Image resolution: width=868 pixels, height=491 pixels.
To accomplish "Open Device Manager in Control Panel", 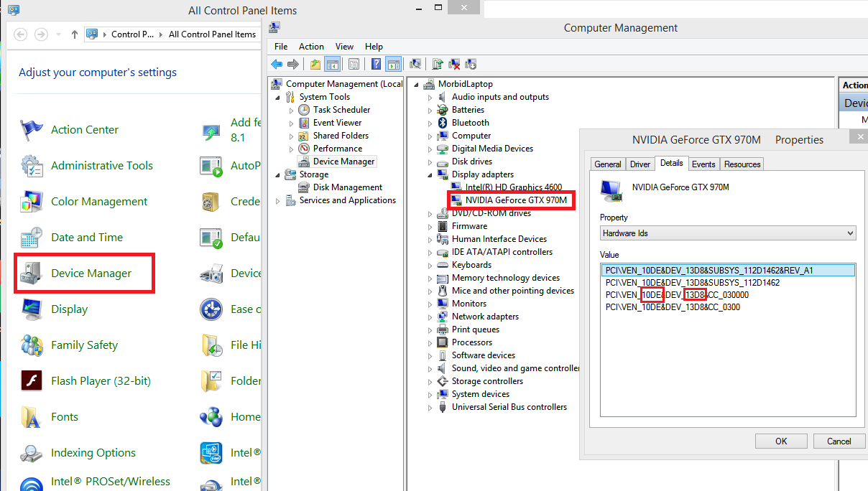I will pyautogui.click(x=91, y=273).
